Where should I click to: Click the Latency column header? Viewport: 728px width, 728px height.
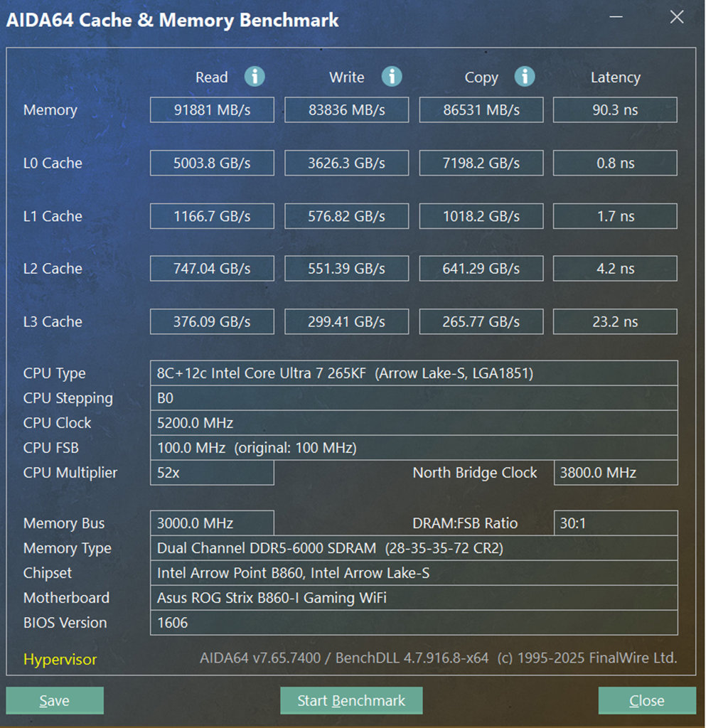tap(615, 77)
